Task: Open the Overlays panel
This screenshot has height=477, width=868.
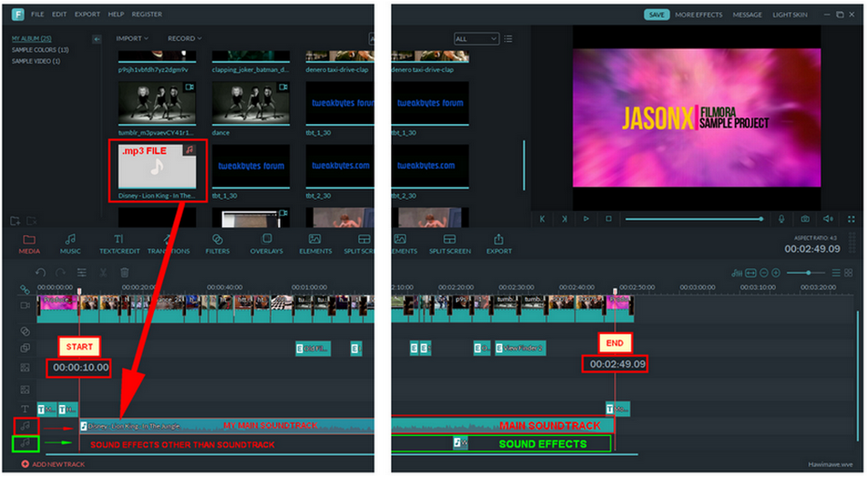Action: coord(266,244)
